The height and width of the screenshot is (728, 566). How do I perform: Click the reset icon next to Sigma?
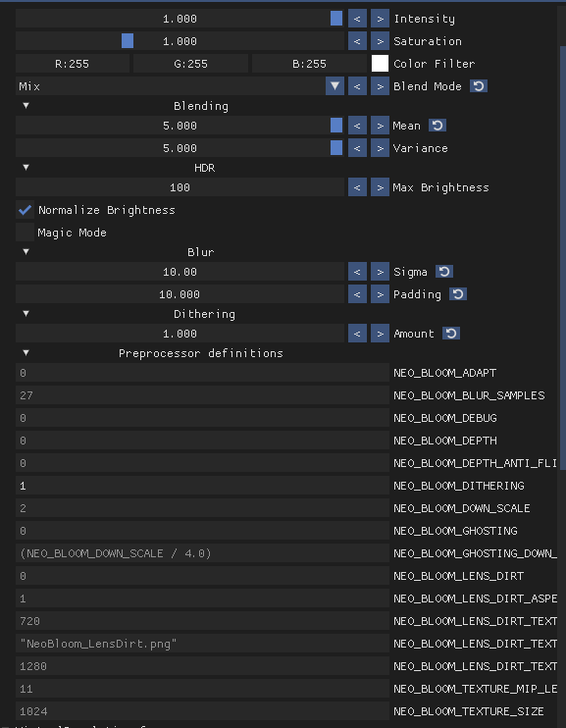click(x=444, y=272)
